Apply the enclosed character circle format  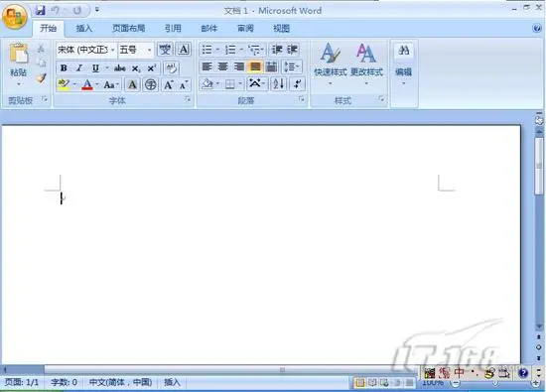(x=151, y=84)
